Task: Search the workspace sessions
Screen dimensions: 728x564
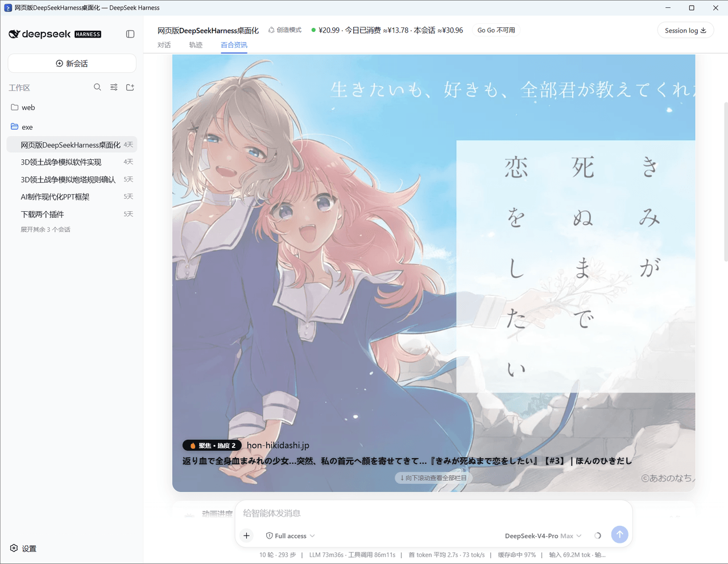Action: (97, 87)
